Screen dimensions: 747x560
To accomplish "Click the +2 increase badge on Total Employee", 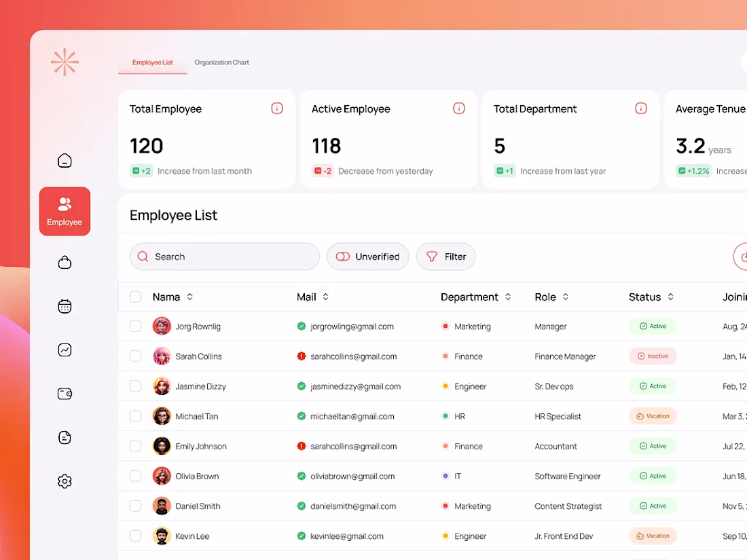I will pos(141,171).
